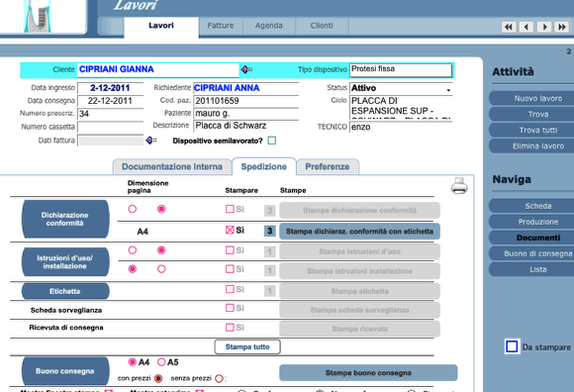Toggle the Da stampare checkbox
The image size is (574, 392).
coord(512,346)
